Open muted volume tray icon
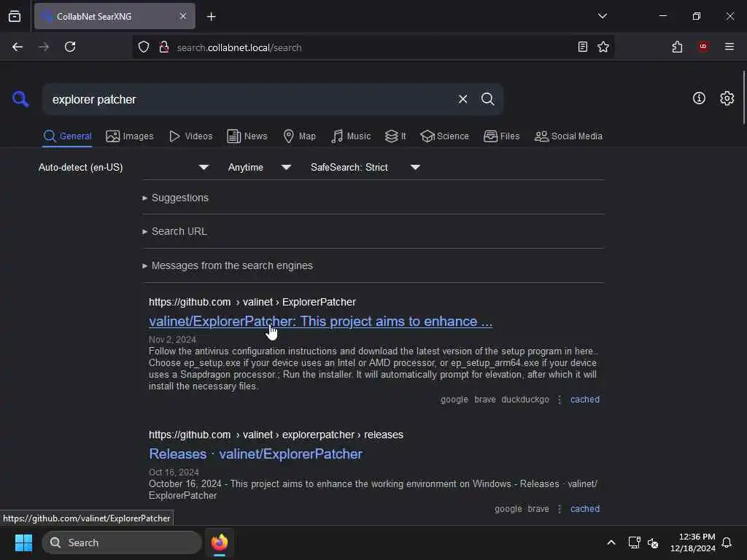Screen dimensions: 747x560 [x=653, y=542]
